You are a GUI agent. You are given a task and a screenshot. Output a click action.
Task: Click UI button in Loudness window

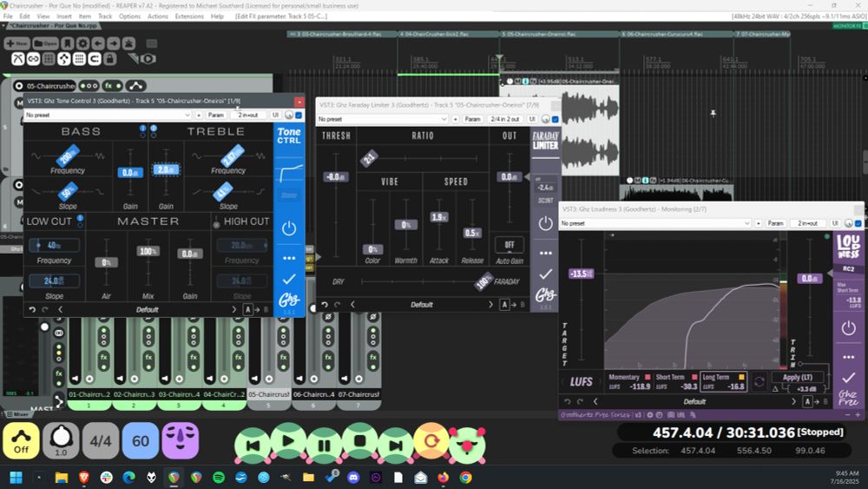pyautogui.click(x=835, y=223)
